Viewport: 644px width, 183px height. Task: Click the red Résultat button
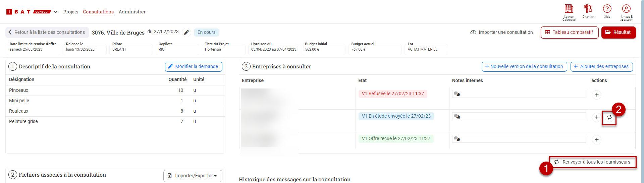[x=619, y=33]
